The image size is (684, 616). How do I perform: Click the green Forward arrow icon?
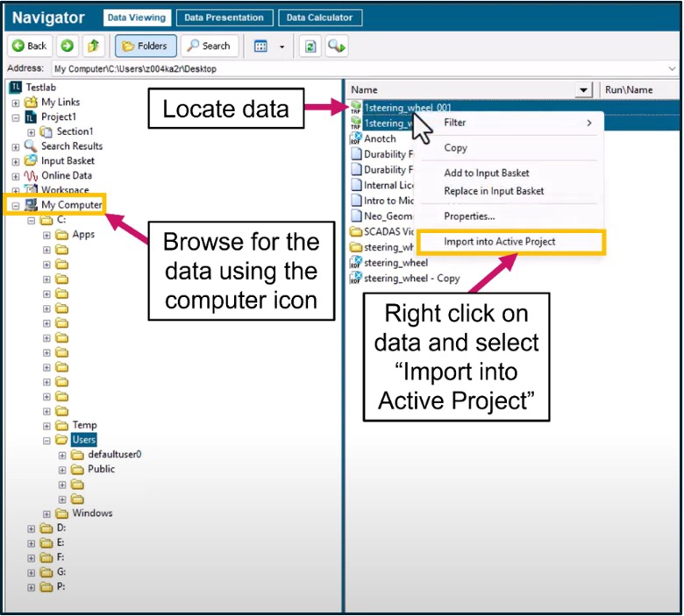pos(68,46)
